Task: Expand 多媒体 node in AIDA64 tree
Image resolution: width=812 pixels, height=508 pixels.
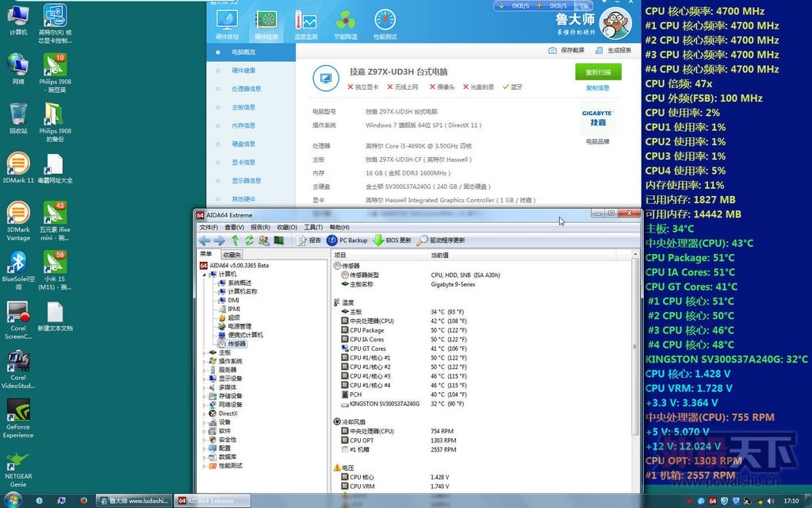Action: (205, 387)
